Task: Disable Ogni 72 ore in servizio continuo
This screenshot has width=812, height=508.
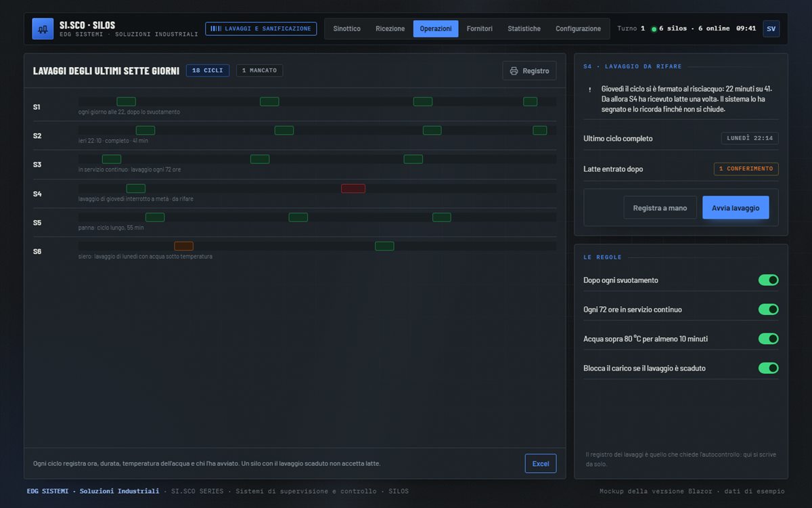Action: (x=768, y=310)
